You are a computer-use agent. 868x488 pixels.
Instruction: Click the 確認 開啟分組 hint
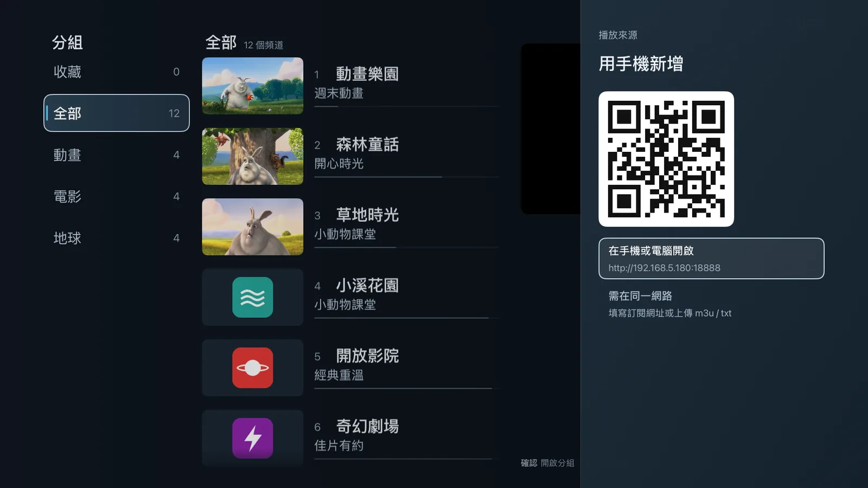[x=547, y=463]
